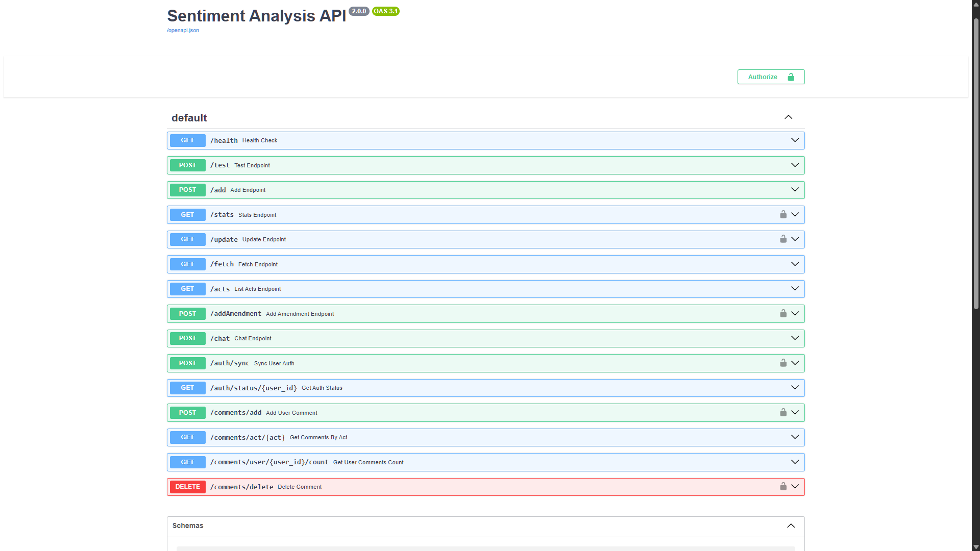Collapse the Schemas section
Screen dimensions: 980x551
click(791, 525)
